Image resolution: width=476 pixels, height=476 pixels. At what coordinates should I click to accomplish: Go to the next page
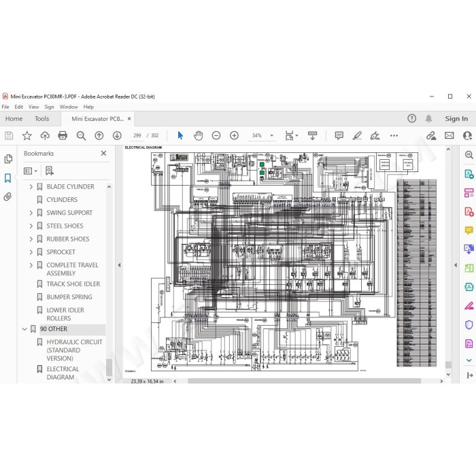click(117, 135)
